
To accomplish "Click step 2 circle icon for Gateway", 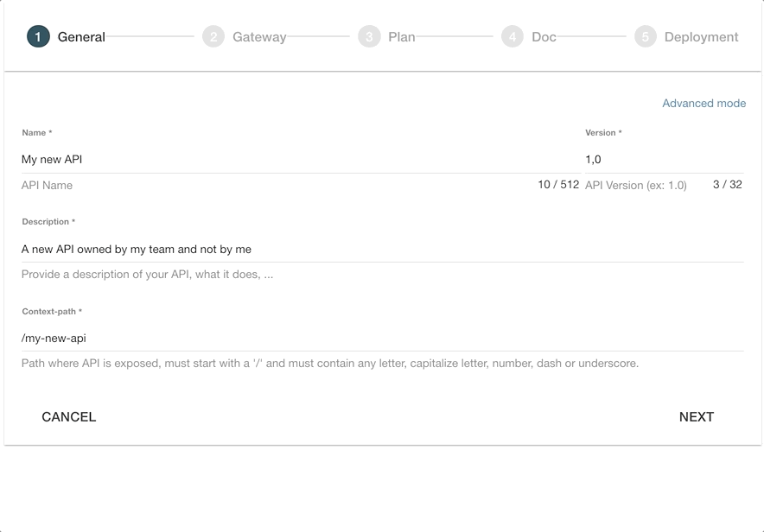I will (213, 36).
